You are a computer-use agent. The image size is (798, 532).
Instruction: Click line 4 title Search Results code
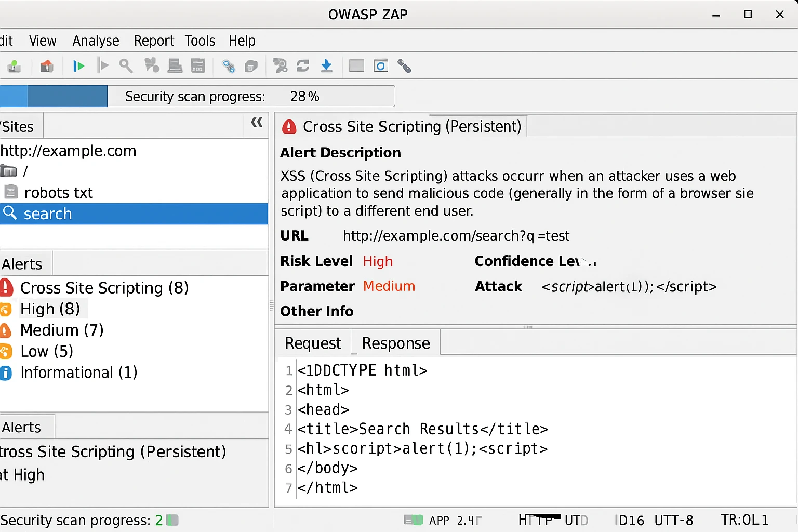(x=423, y=429)
